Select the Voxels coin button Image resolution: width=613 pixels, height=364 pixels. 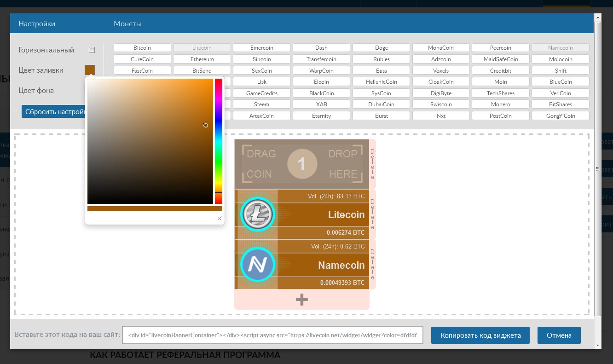[441, 70]
